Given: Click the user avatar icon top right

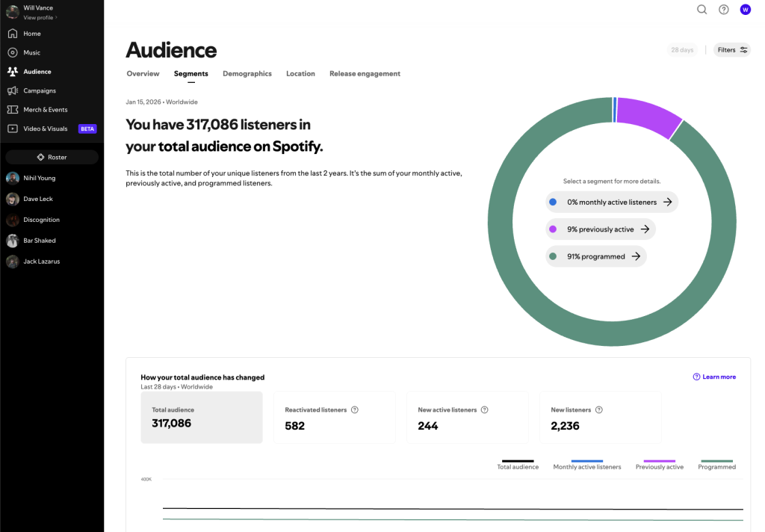Looking at the screenshot, I should pos(745,10).
